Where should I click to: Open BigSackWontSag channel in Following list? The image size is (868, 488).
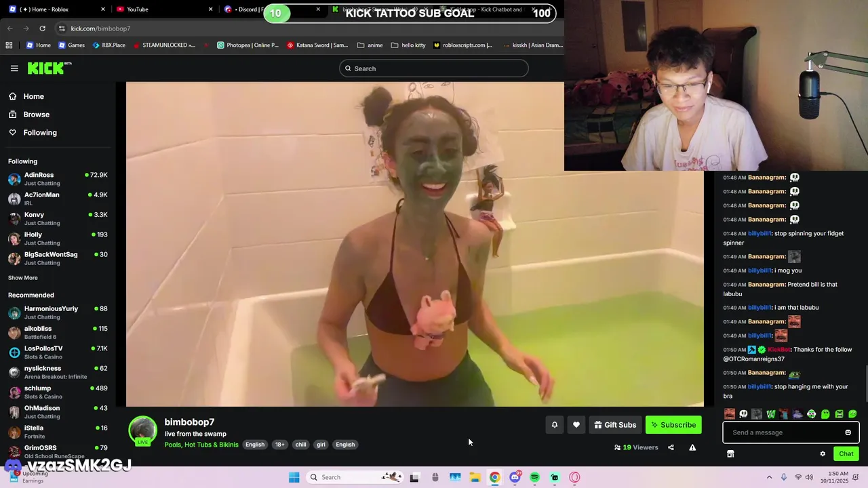click(x=58, y=258)
